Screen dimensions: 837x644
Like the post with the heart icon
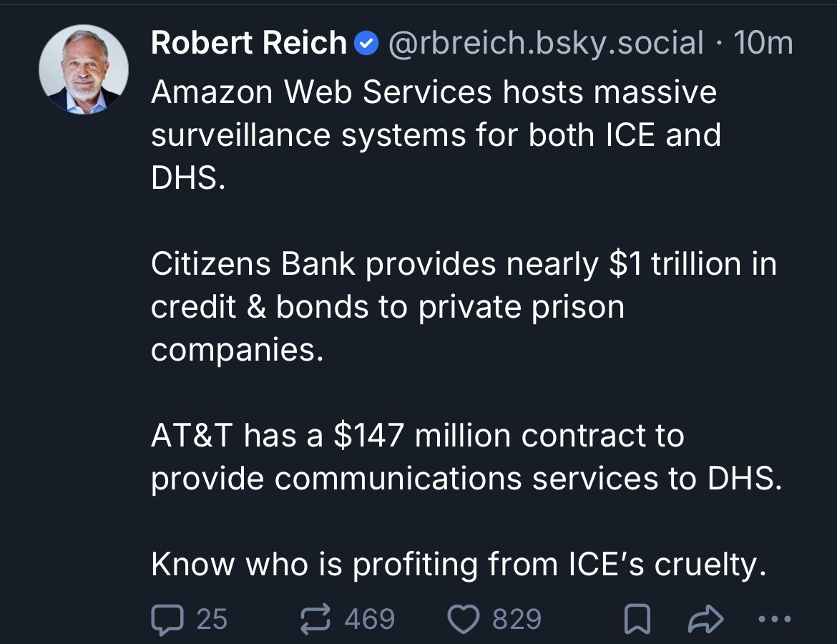tap(464, 619)
